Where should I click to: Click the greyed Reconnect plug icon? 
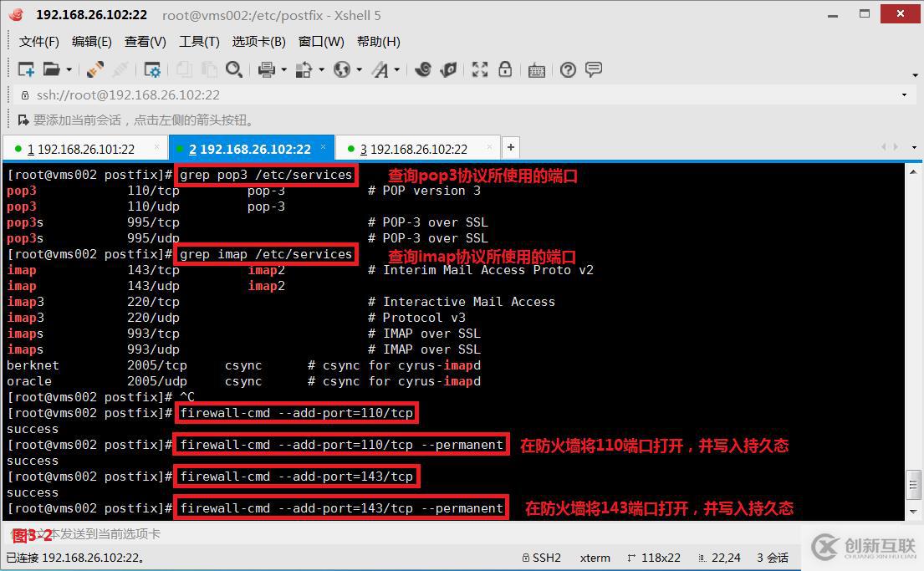point(120,69)
